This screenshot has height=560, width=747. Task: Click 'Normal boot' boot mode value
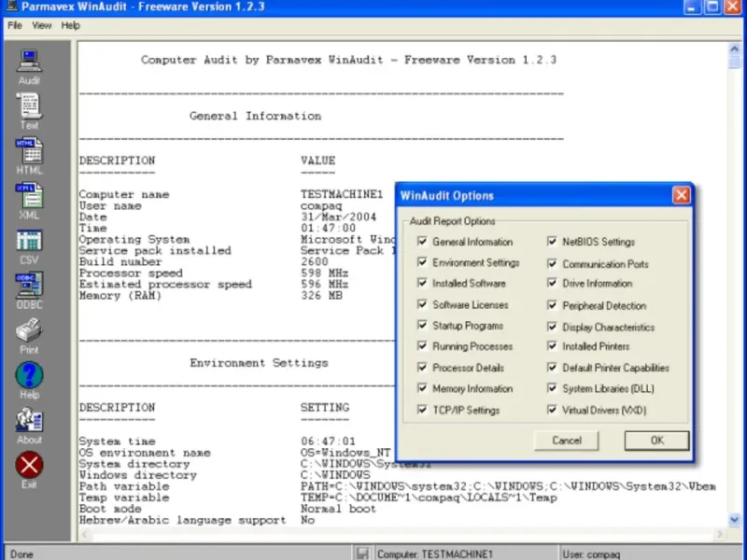(338, 509)
